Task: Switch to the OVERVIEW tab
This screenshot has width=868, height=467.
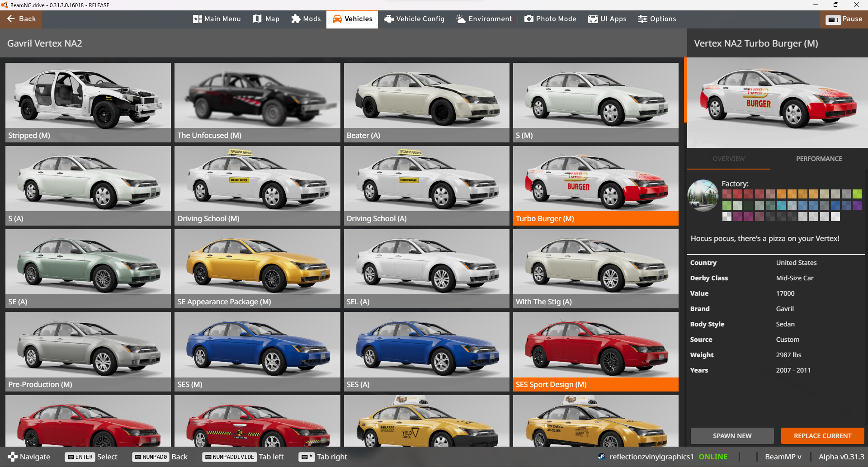Action: 729,159
